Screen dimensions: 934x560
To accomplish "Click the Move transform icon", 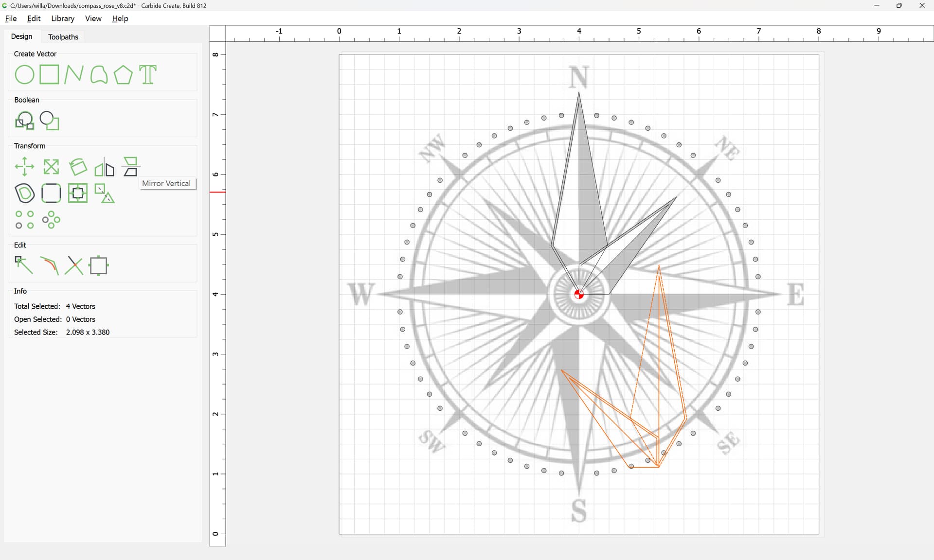I will coord(24,167).
